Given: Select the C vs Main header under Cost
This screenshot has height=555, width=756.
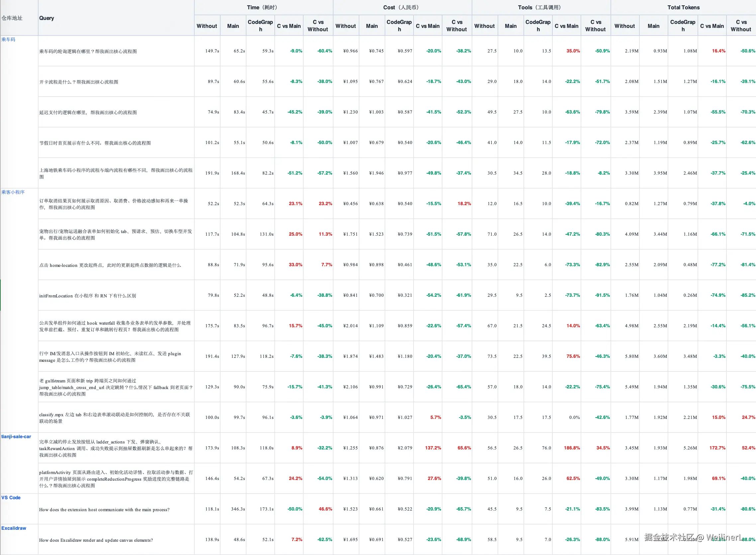Looking at the screenshot, I should (427, 26).
